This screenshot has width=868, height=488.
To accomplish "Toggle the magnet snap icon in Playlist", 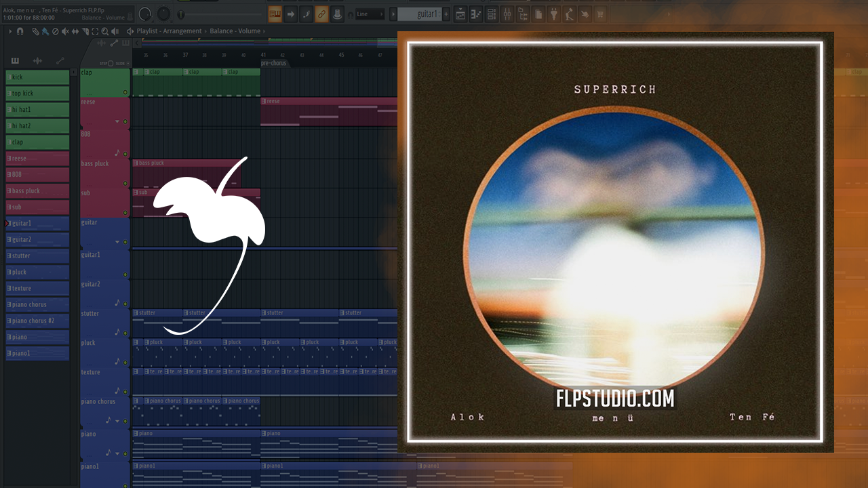I will 20,31.
